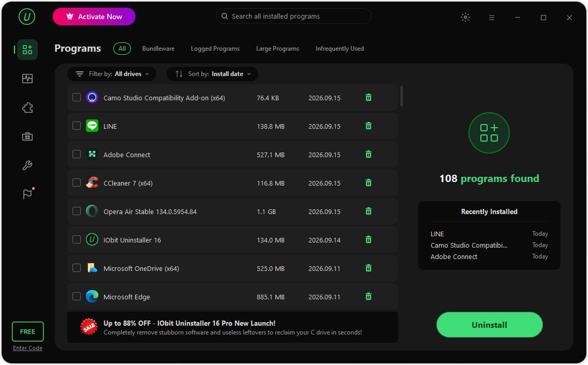Click the Microsoft Edge app icon
Image resolution: width=588 pixels, height=365 pixels.
tap(92, 296)
